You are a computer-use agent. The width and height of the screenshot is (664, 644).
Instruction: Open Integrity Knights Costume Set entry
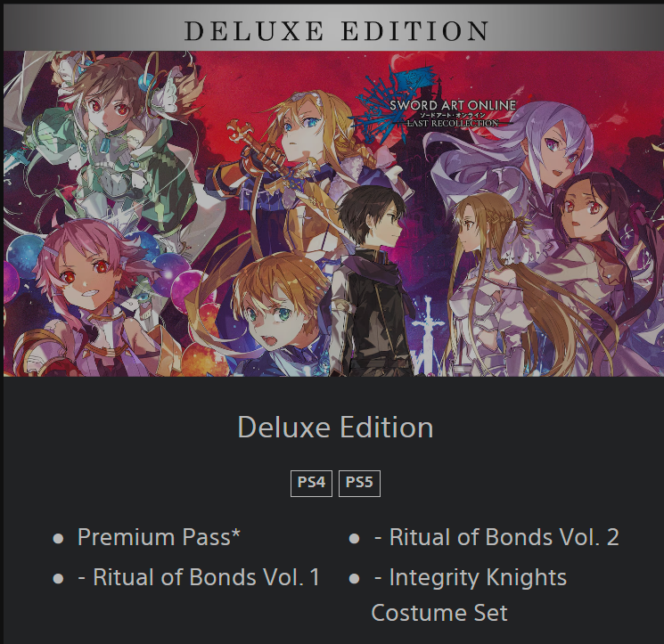click(469, 595)
